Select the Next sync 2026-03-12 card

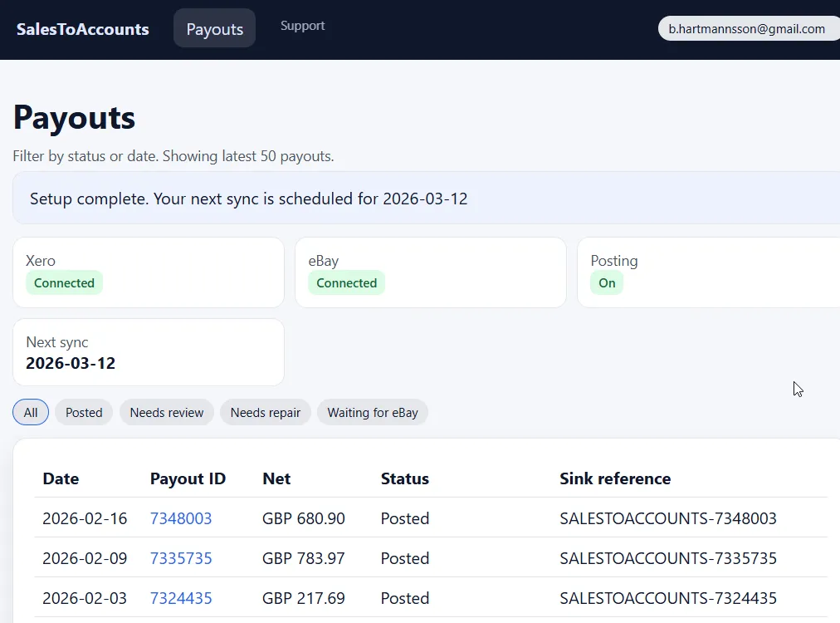click(148, 352)
